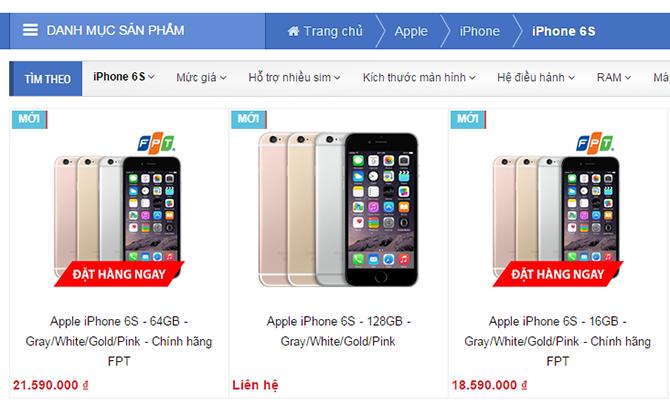Click the home icon beside Trang chủ
This screenshot has width=670, height=416.
(293, 31)
